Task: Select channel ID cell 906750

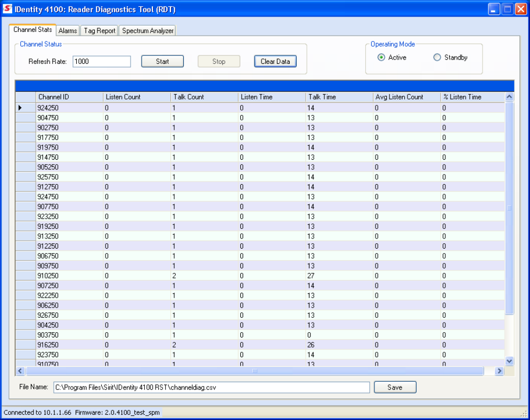Action: pyautogui.click(x=69, y=256)
